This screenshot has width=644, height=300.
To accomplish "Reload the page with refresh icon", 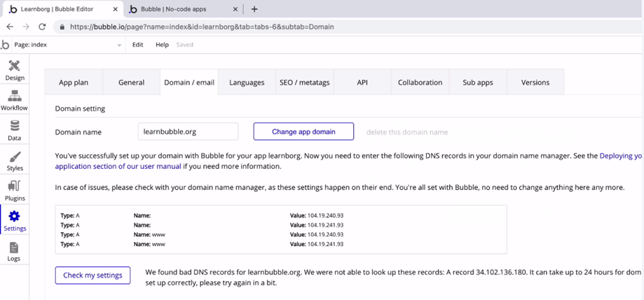I will tap(42, 27).
